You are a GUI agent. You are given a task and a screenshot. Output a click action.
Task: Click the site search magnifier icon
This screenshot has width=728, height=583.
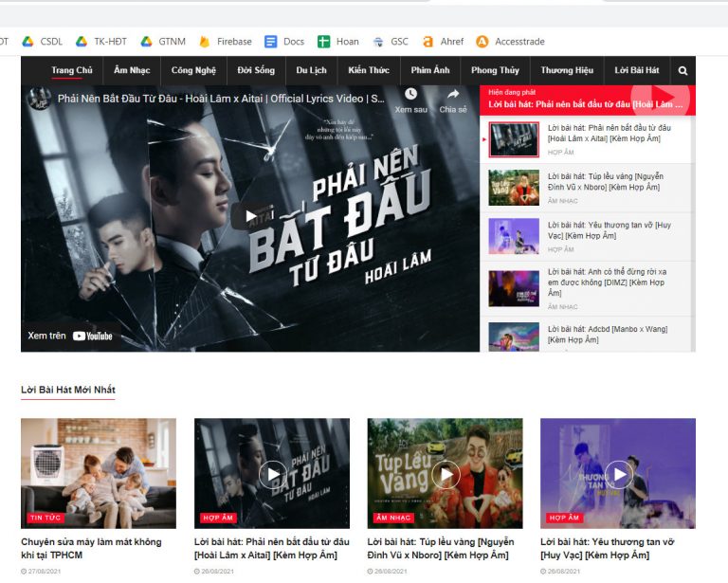point(682,70)
